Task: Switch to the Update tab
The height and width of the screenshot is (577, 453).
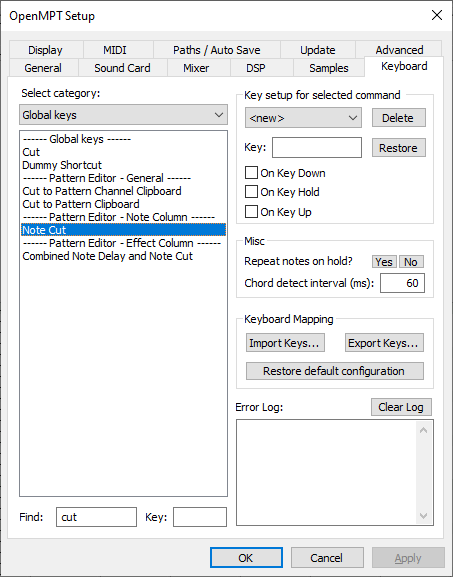Action: pos(318,50)
